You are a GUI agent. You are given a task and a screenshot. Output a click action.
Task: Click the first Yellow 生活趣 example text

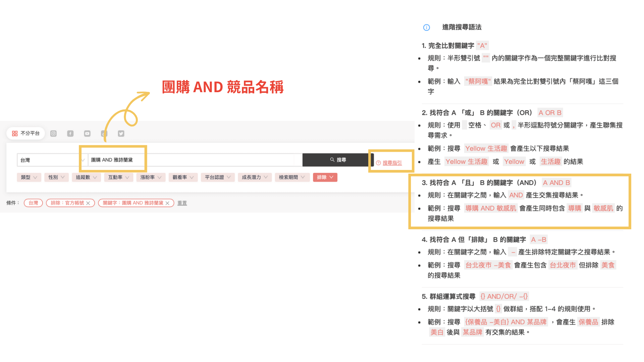coord(486,148)
